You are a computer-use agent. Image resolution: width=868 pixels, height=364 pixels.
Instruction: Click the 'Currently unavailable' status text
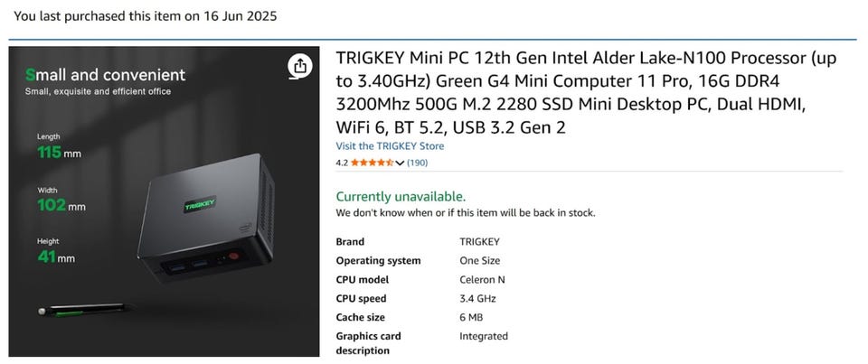coord(401,196)
